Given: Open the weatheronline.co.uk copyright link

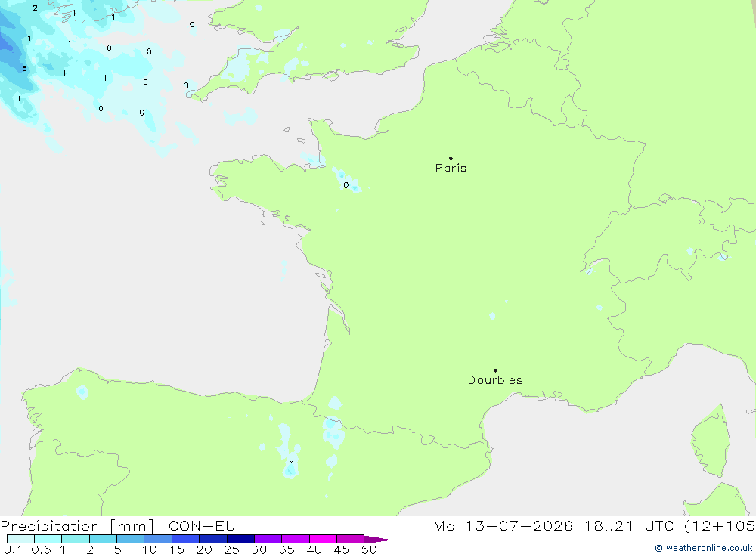Looking at the screenshot, I should [704, 548].
